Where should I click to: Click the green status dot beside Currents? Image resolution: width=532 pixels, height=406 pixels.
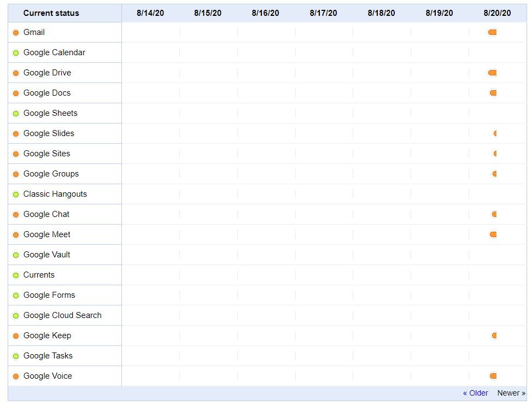click(16, 275)
